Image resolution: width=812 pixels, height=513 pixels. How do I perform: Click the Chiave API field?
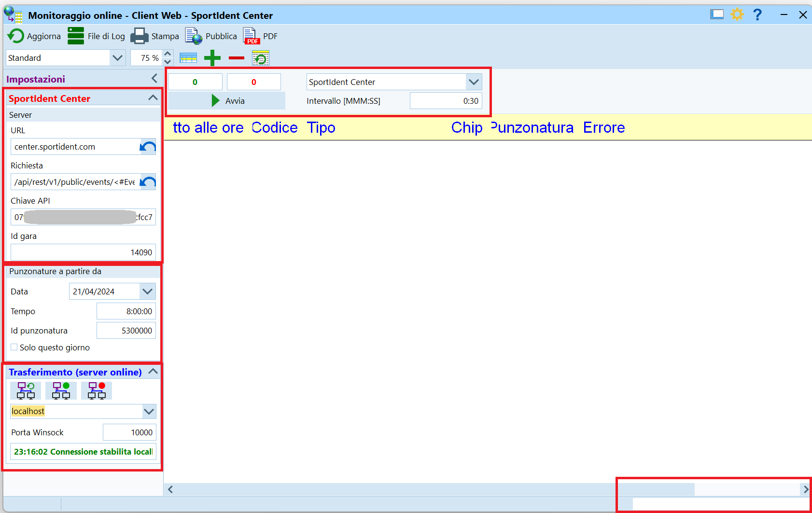tap(83, 217)
